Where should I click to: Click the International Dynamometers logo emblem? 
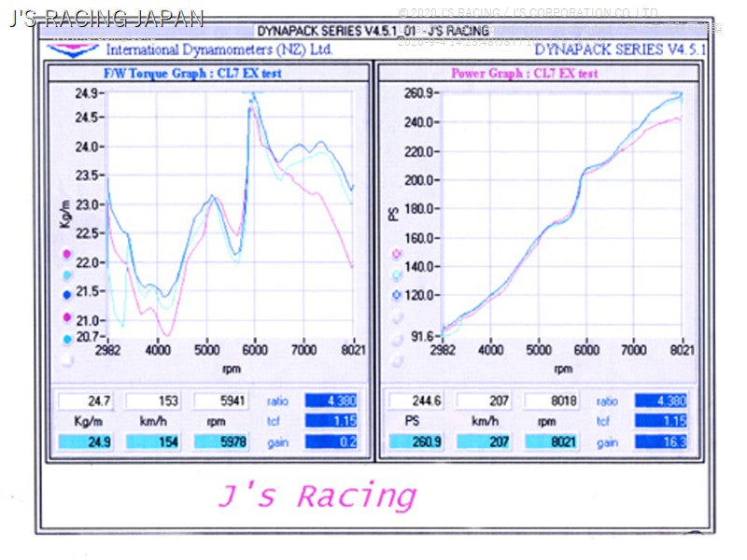[x=73, y=49]
